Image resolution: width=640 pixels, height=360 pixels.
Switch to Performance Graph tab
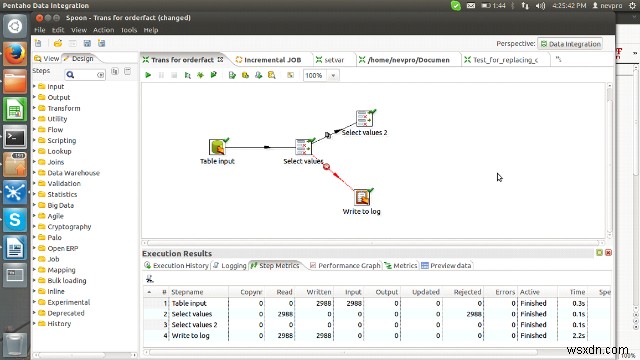pyautogui.click(x=345, y=266)
